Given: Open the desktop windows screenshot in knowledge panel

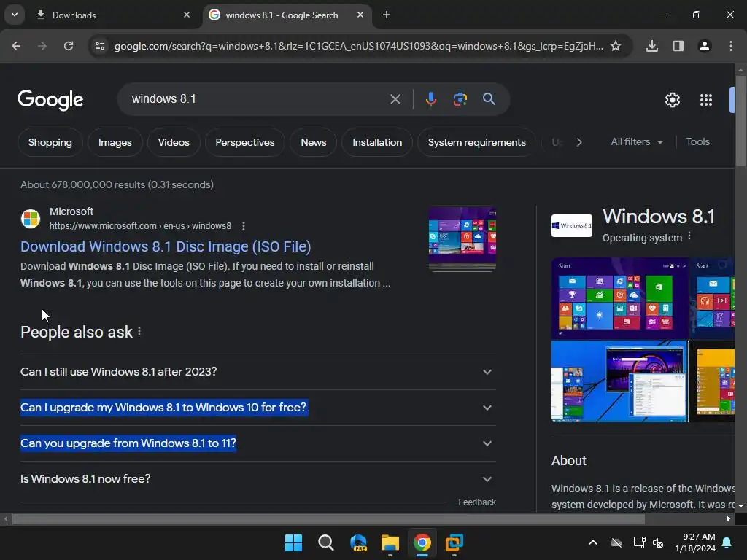Looking at the screenshot, I should (619, 381).
